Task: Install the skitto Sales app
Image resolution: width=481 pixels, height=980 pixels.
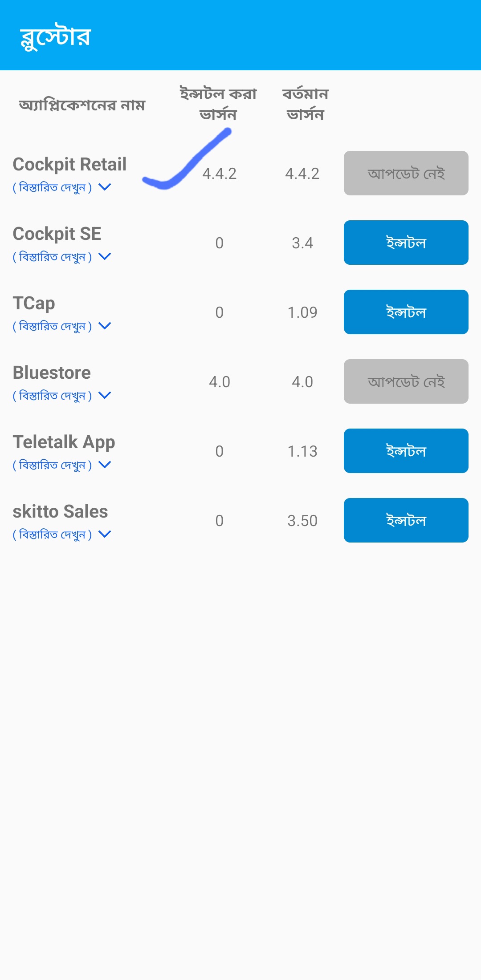Action: pyautogui.click(x=406, y=520)
